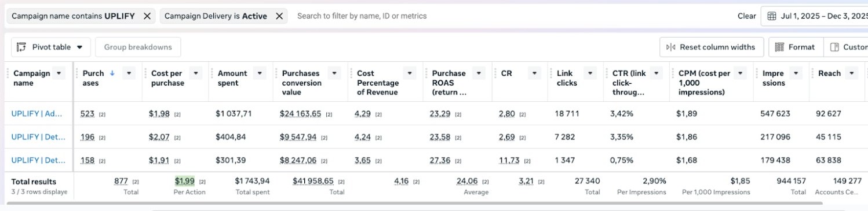
Task: Click the 0,75% CTR cell
Action: (x=621, y=160)
